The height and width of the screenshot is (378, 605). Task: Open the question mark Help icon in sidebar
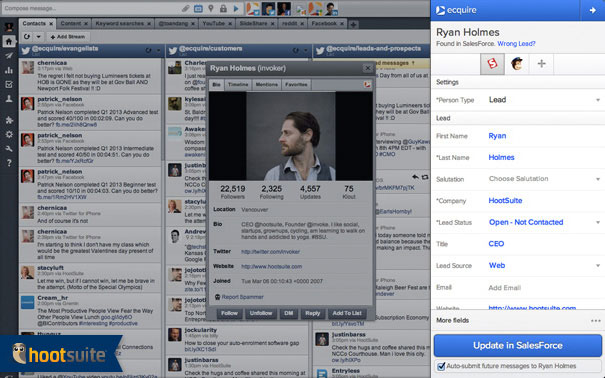point(9,163)
